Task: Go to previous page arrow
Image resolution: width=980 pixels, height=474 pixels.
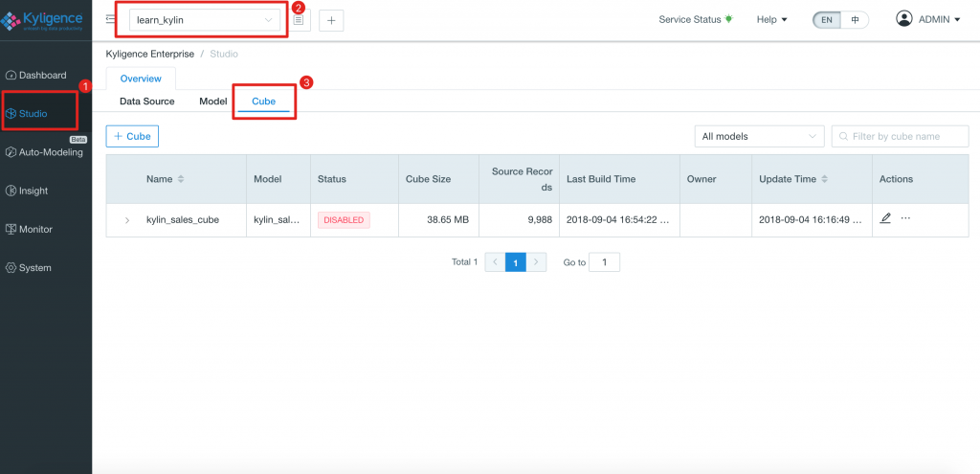Action: (x=495, y=262)
